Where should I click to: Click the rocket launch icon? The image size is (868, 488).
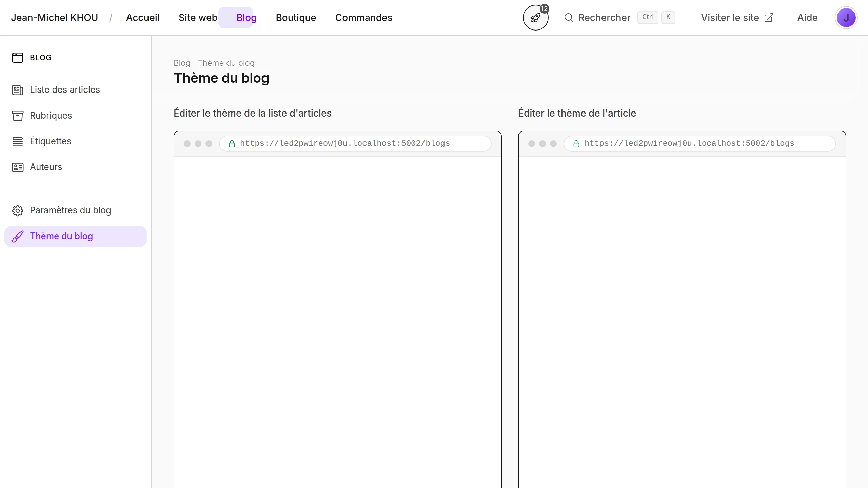click(535, 18)
